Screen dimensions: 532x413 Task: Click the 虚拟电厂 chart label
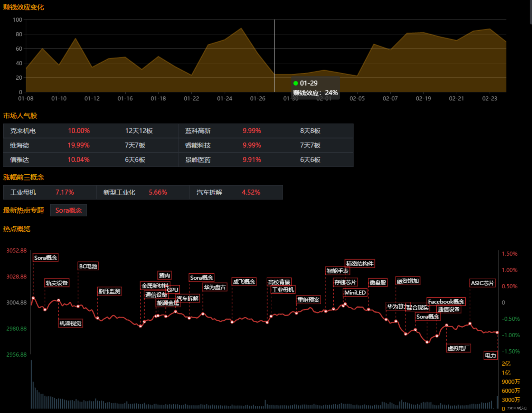[458, 348]
